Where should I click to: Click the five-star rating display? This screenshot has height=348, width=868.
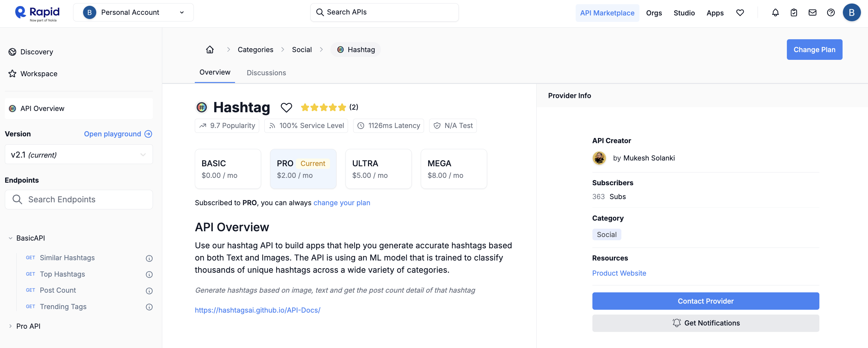click(323, 107)
